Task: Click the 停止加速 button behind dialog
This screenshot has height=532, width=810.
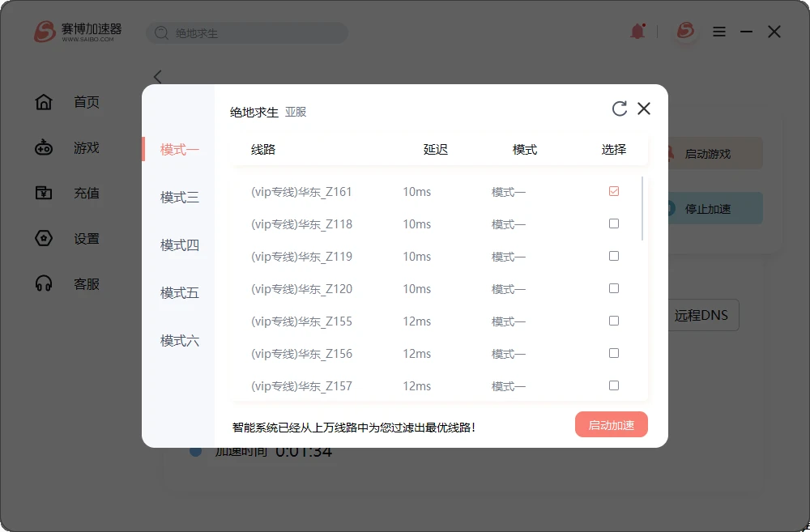Action: [x=715, y=208]
